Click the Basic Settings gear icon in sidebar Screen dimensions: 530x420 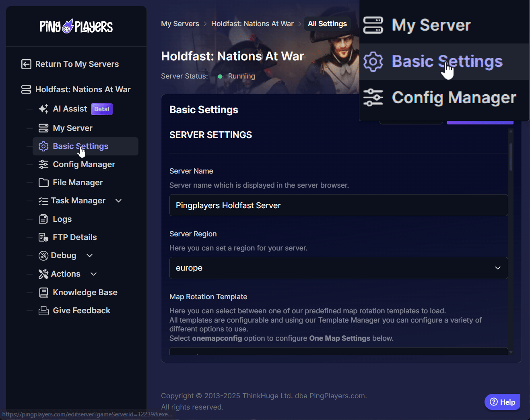[43, 146]
